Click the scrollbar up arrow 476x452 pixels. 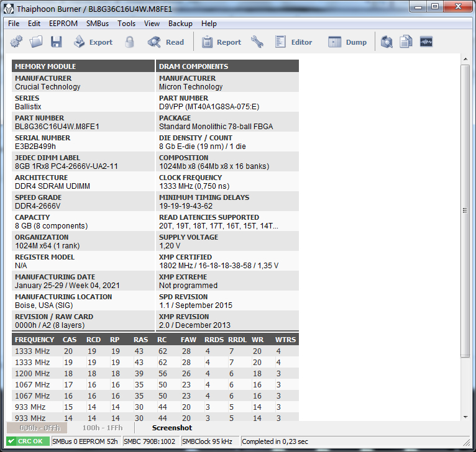pyautogui.click(x=465, y=59)
